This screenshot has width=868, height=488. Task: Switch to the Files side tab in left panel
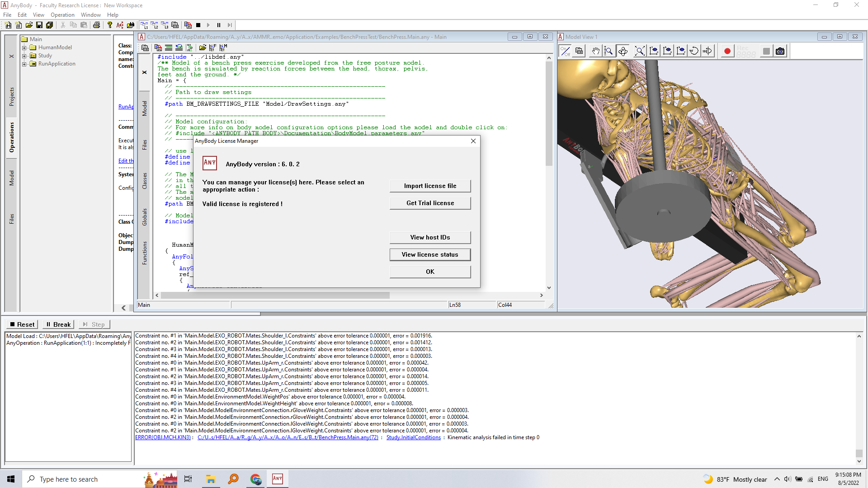point(12,219)
